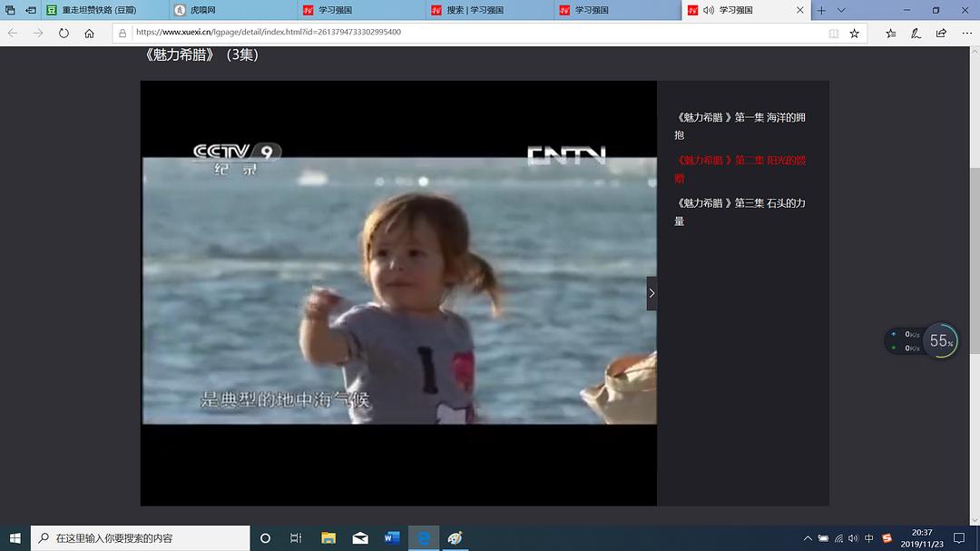This screenshot has width=980, height=551.
Task: Toggle the Chinese input mode indicator
Action: coord(868,538)
